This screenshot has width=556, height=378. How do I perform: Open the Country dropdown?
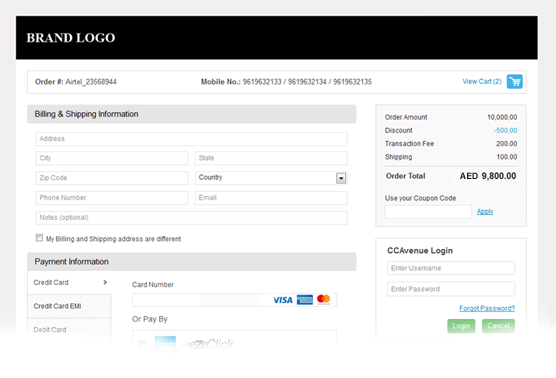[271, 178]
